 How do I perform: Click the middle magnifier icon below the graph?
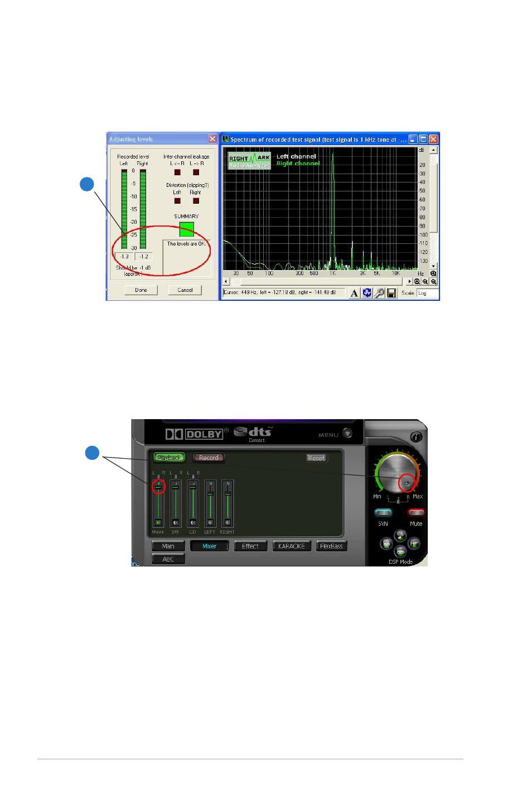425,282
